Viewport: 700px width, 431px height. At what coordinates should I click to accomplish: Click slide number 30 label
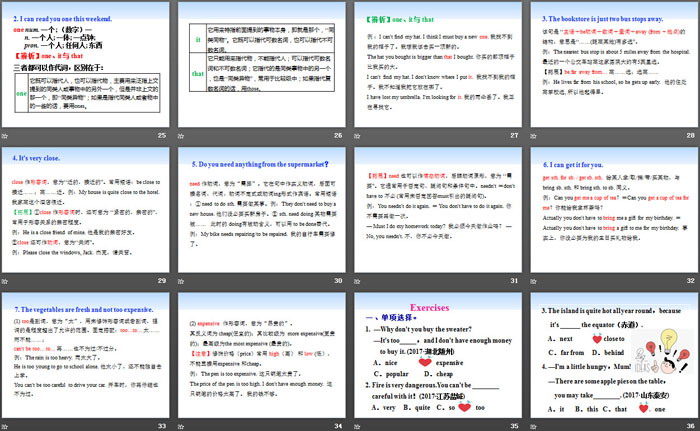(x=338, y=281)
